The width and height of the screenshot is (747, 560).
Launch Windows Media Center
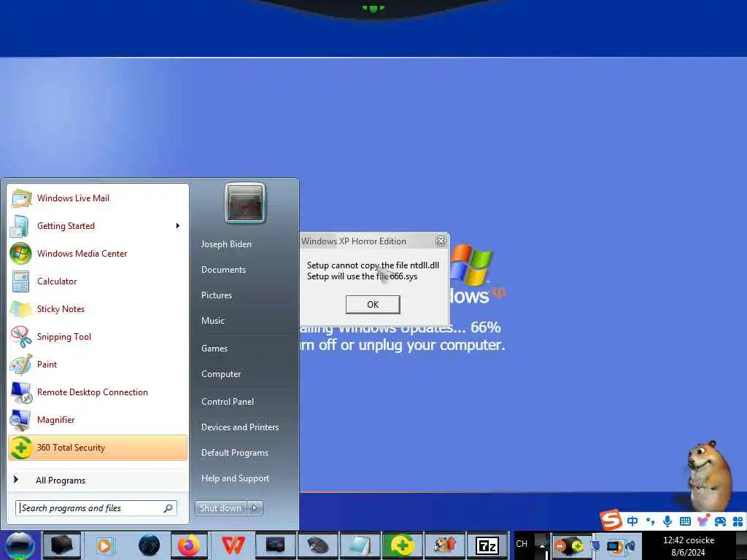[98, 253]
